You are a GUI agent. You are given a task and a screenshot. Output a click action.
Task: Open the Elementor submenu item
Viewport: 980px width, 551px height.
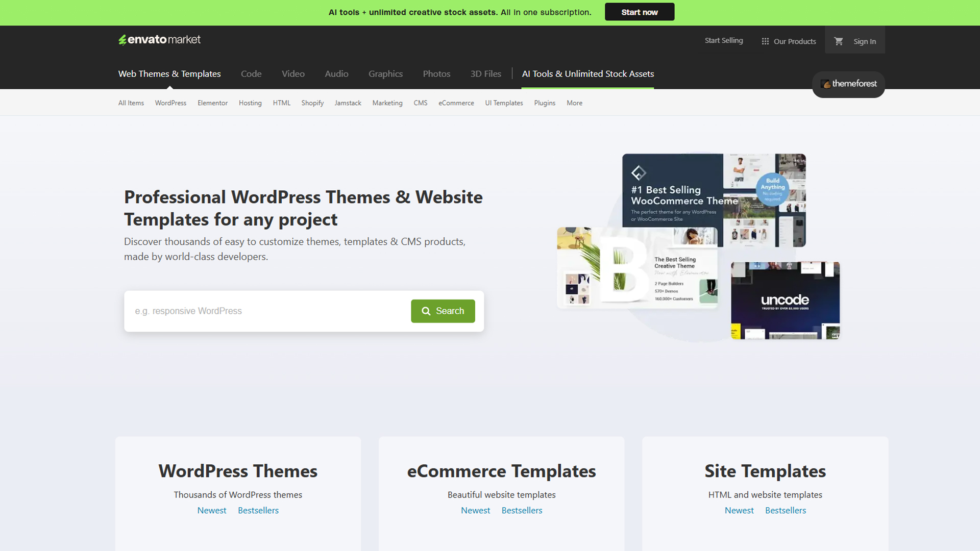[x=212, y=103]
